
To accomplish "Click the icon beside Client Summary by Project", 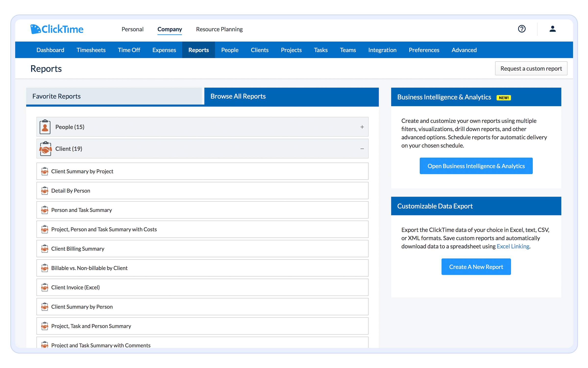I will pyautogui.click(x=45, y=171).
